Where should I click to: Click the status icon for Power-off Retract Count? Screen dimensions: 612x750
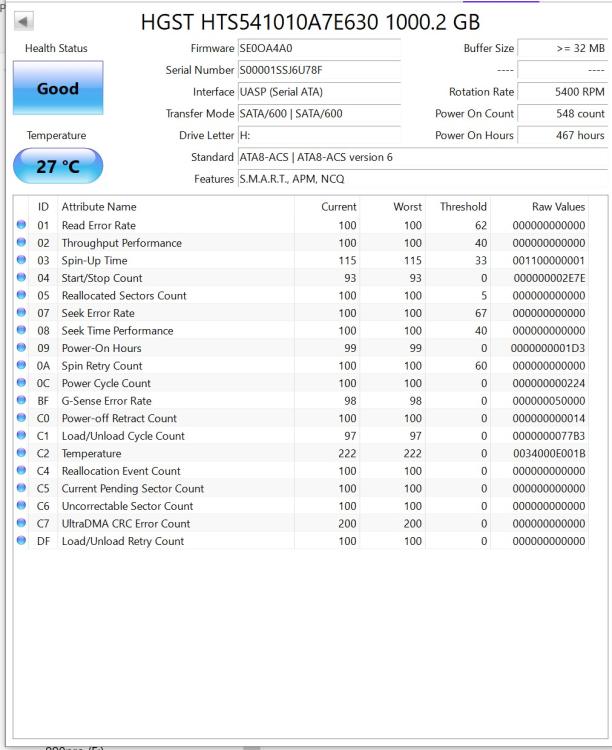click(x=21, y=418)
